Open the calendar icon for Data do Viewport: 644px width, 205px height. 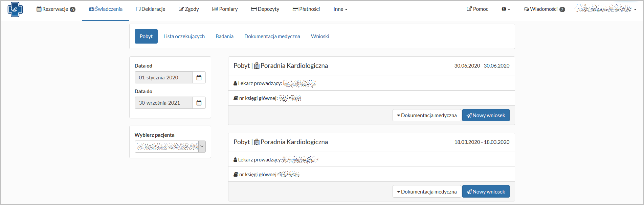(199, 103)
